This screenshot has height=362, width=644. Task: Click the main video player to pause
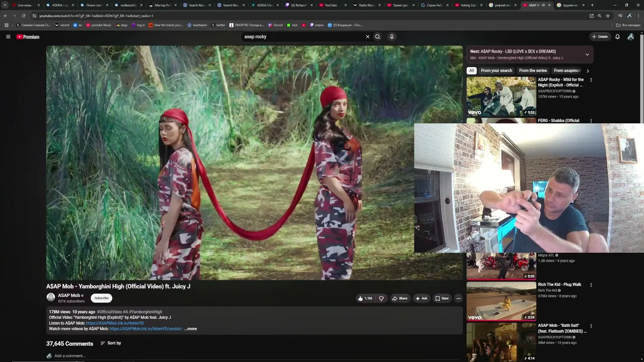point(254,163)
